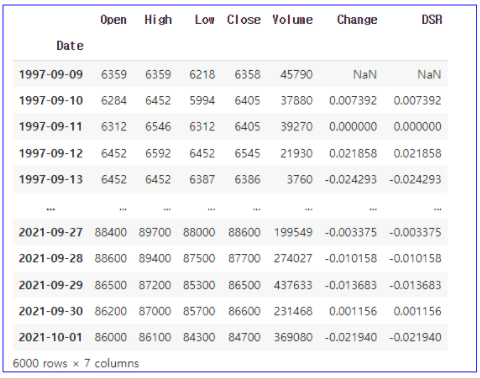Select NaN in Change column
This screenshot has height=378, width=480.
(x=365, y=74)
